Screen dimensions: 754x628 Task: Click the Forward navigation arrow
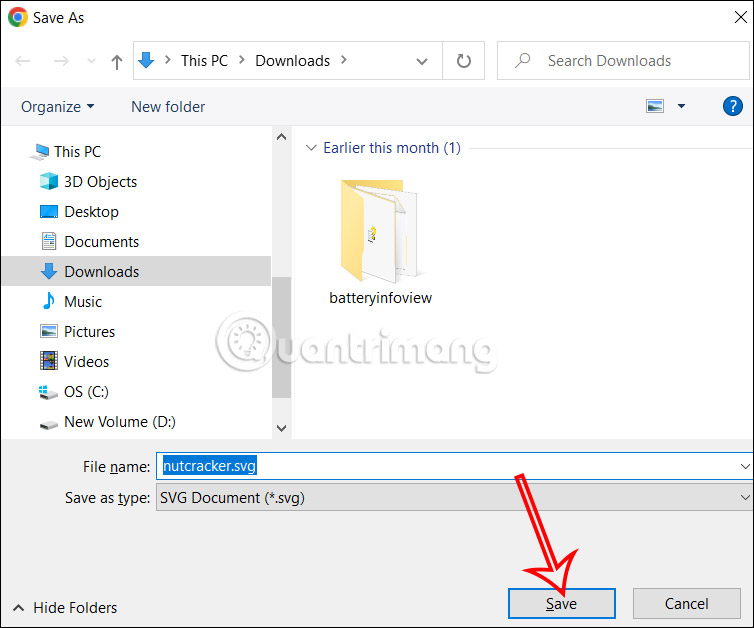pyautogui.click(x=61, y=61)
